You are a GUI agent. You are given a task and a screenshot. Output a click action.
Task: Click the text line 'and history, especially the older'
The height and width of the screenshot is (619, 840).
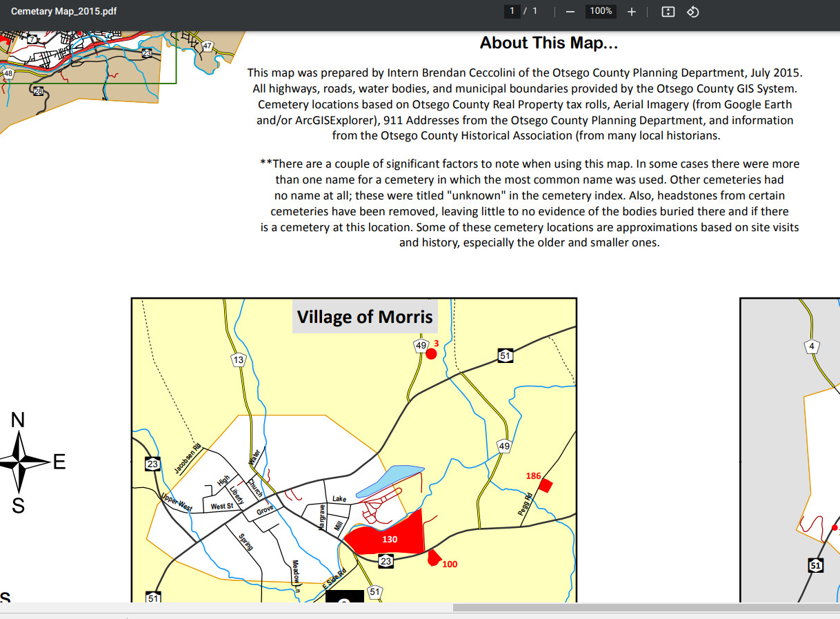(529, 243)
